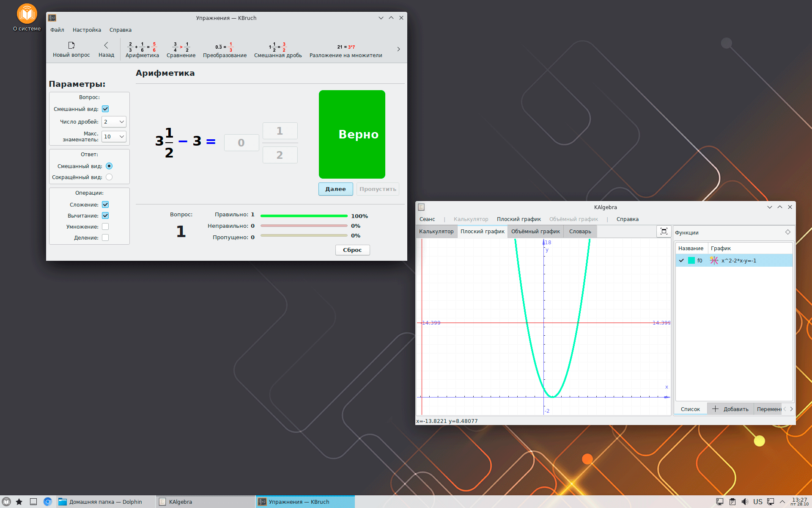Click the cyan color swatch of f0

pyautogui.click(x=691, y=260)
